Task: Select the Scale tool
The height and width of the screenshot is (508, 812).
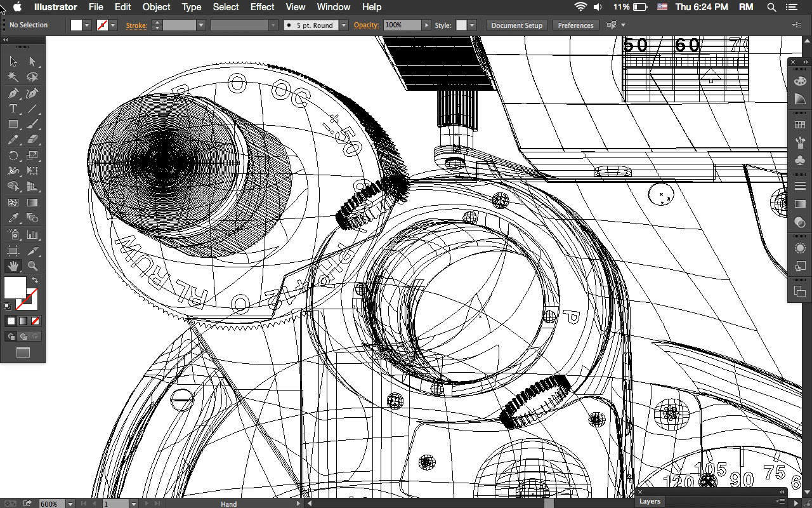Action: point(32,156)
